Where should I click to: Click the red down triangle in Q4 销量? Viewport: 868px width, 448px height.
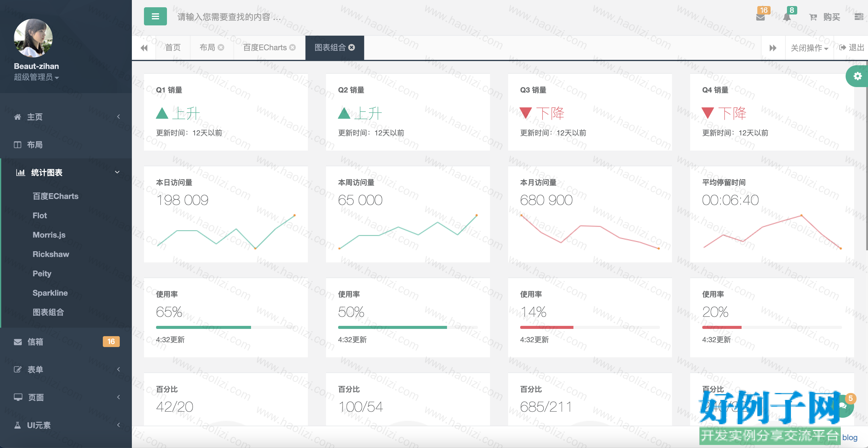pyautogui.click(x=708, y=113)
